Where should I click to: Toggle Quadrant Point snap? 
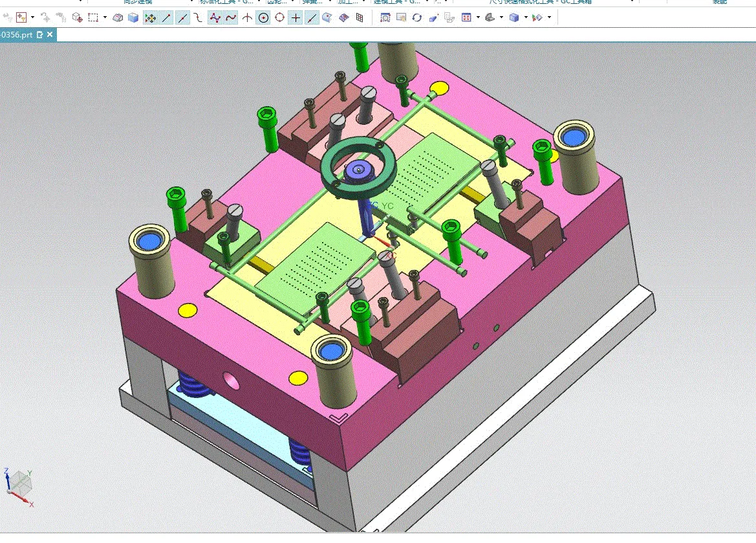pos(279,18)
